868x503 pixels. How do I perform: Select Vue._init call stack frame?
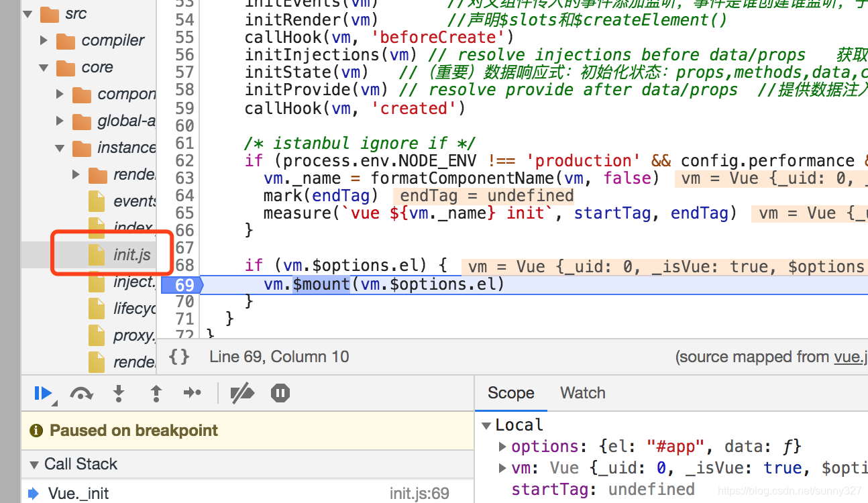(78, 494)
